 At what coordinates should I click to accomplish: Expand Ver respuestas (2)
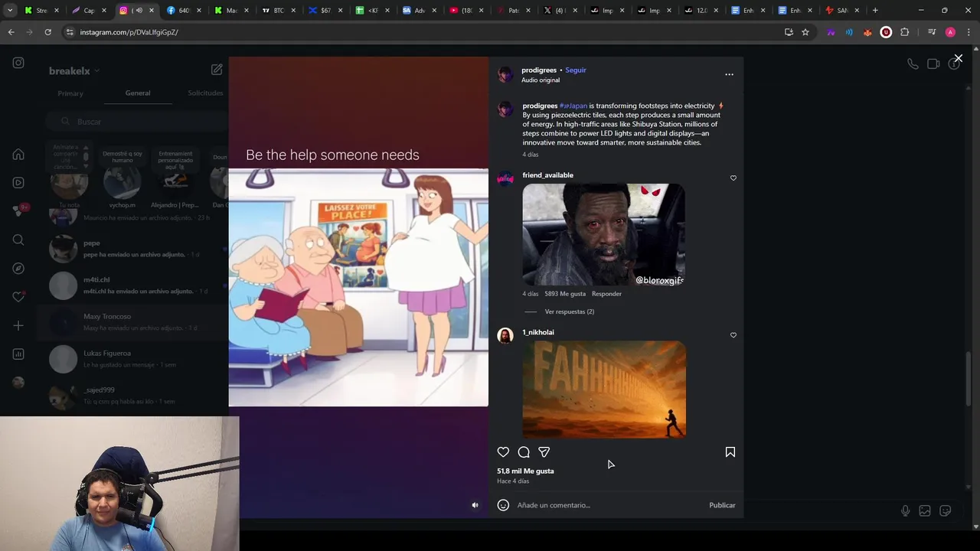(569, 311)
